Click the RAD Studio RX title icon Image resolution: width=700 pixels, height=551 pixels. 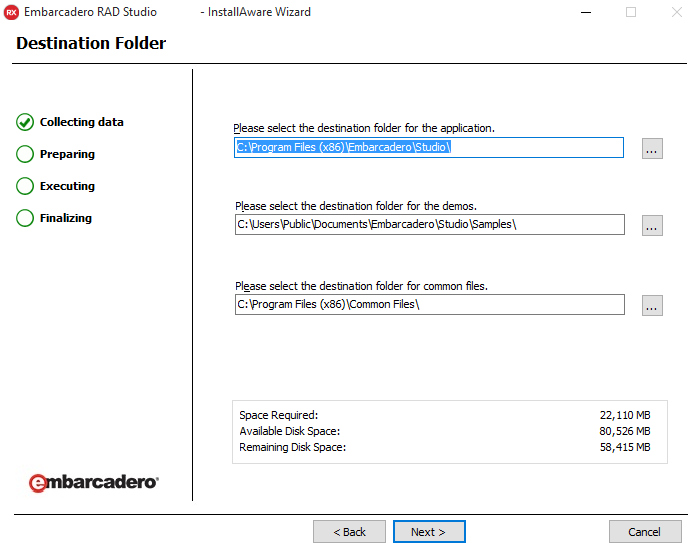(11, 12)
